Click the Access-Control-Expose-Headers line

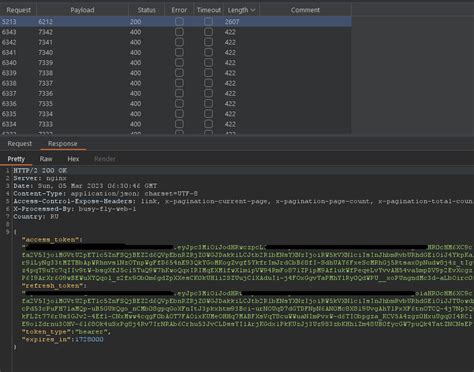click(x=243, y=201)
